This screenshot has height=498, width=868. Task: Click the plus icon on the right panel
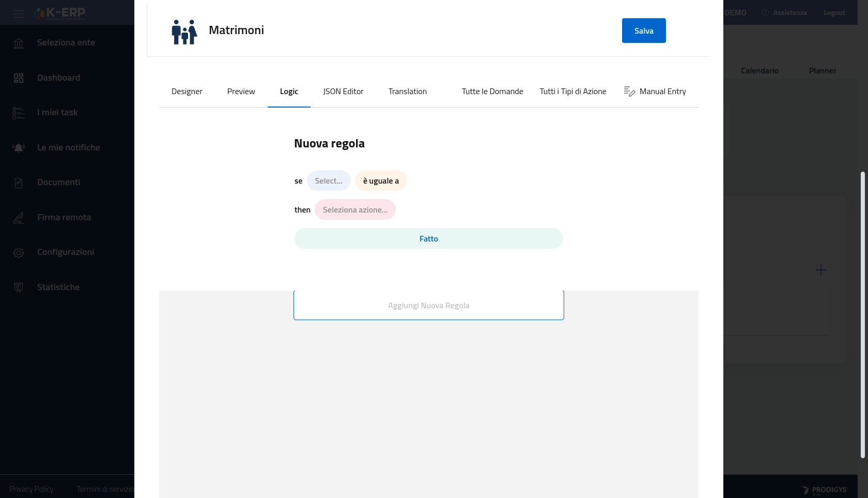coord(820,270)
